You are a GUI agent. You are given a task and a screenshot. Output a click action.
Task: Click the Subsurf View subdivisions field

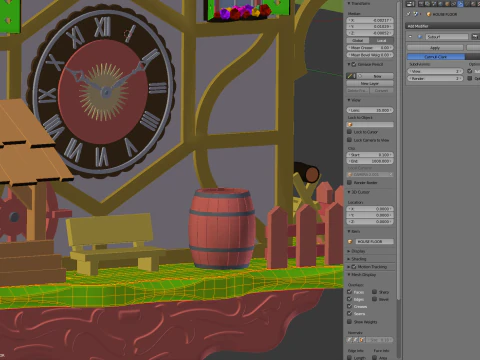click(435, 71)
